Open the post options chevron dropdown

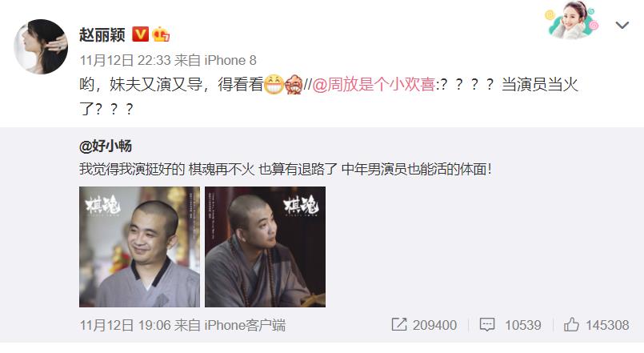(622, 26)
